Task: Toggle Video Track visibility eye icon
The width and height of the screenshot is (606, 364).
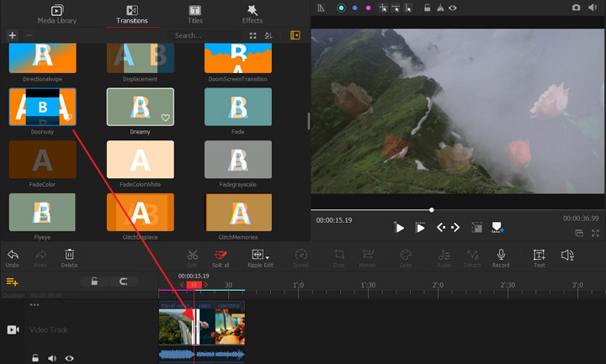Action: coord(69,358)
